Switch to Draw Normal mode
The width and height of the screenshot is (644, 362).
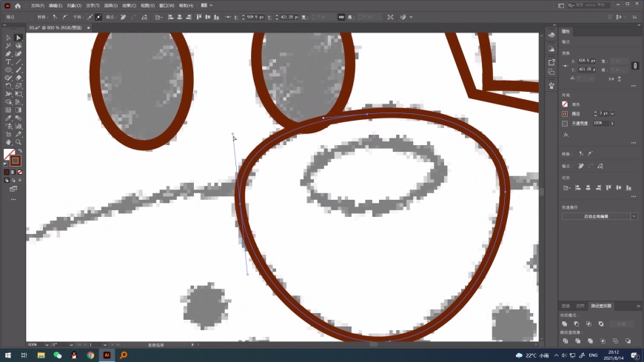click(x=7, y=181)
